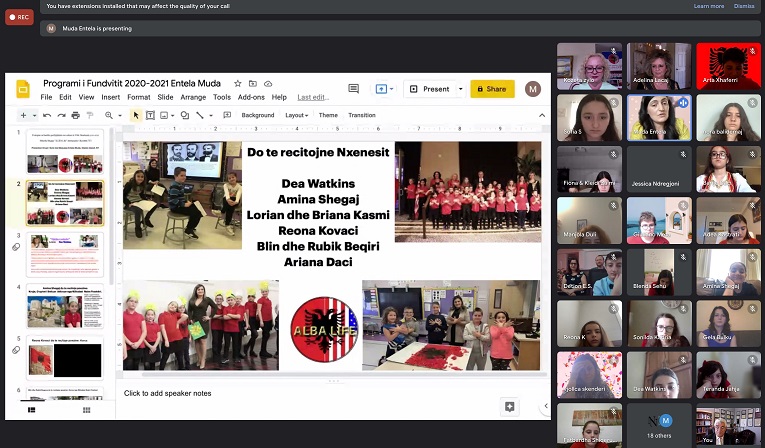Click the paint format icon
Screen dimensions: 765x448
pyautogui.click(x=89, y=115)
